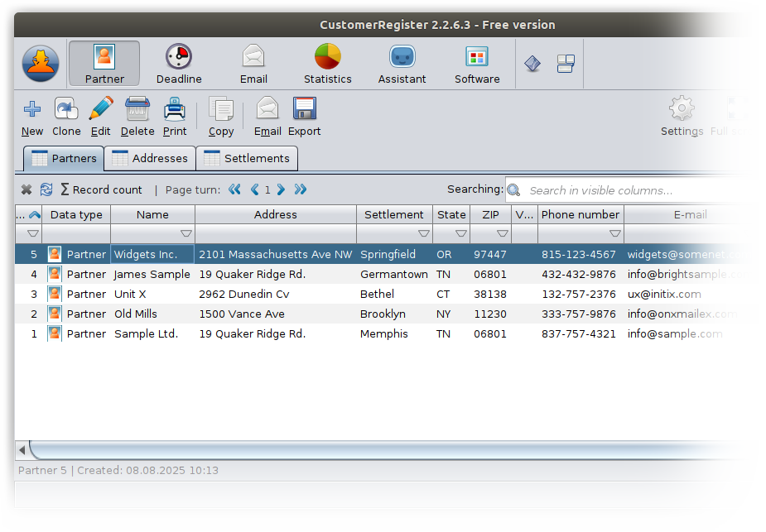Edit the selected partner with pencil icon
Image resolution: width=766 pixels, height=532 pixels.
click(x=101, y=117)
